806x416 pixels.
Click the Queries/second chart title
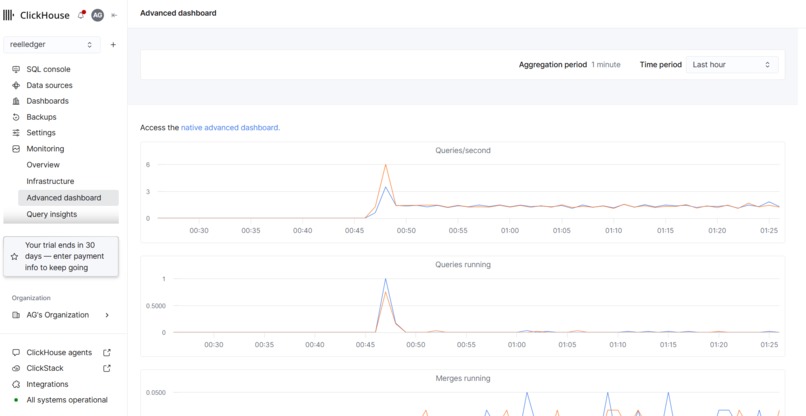463,151
